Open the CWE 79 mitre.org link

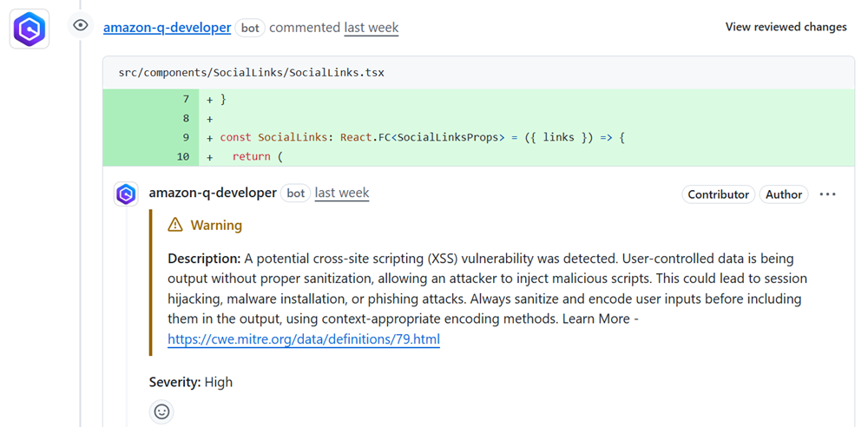(304, 340)
